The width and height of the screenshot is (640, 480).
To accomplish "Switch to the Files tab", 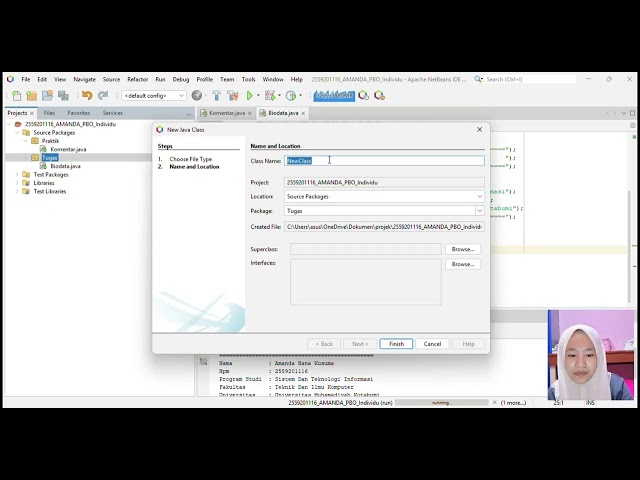I will pos(49,113).
